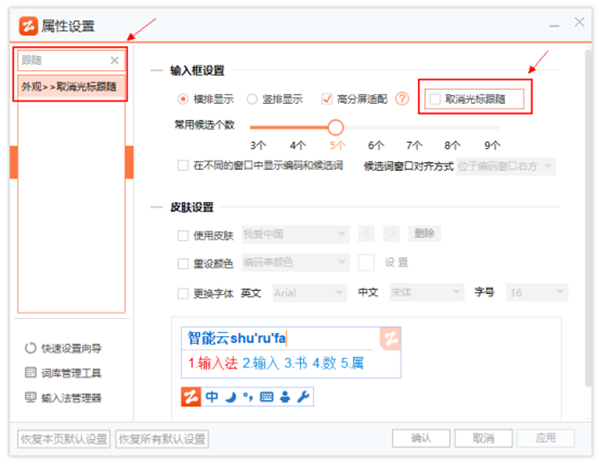Open the 编码串颜色 dropdown
The width and height of the screenshot is (600, 465).
pos(295,262)
